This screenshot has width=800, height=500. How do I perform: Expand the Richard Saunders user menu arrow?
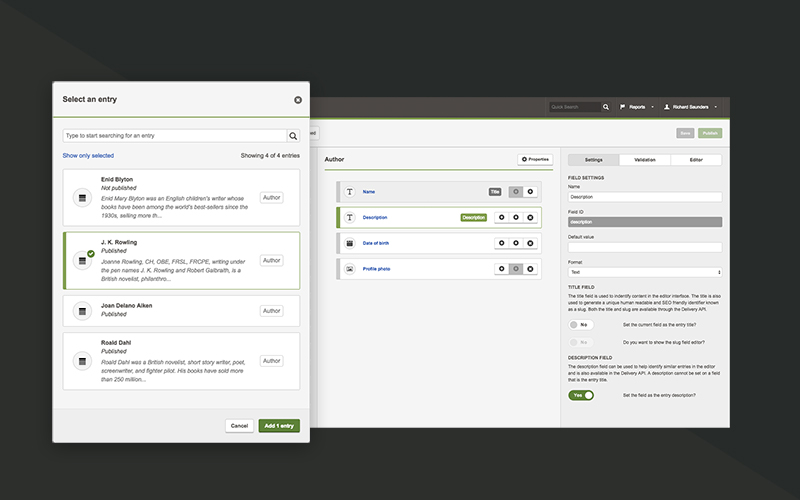(715, 107)
